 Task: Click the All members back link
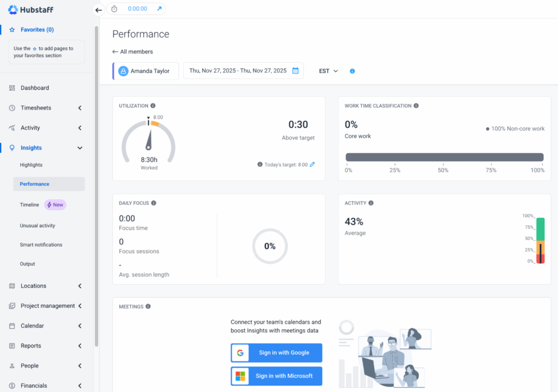tap(132, 51)
